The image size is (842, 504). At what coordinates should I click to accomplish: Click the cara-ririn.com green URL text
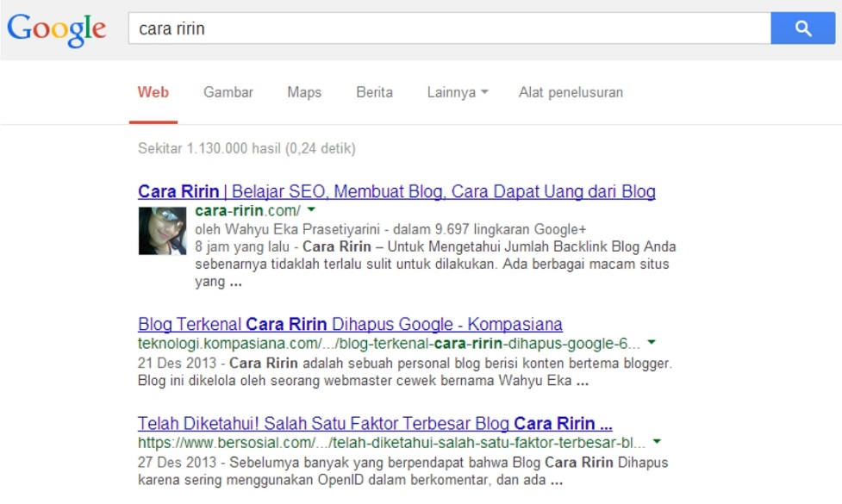tap(247, 210)
